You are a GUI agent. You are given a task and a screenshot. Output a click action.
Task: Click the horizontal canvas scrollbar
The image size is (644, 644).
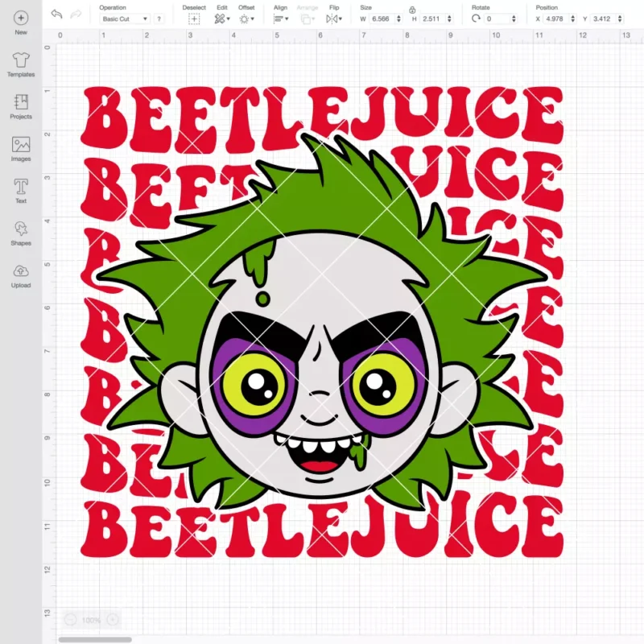pos(95,639)
